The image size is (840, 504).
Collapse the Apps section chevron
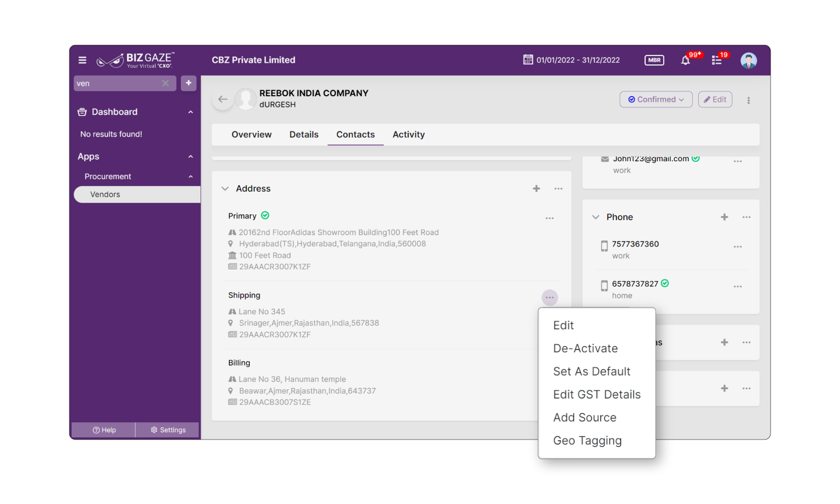[x=190, y=157]
